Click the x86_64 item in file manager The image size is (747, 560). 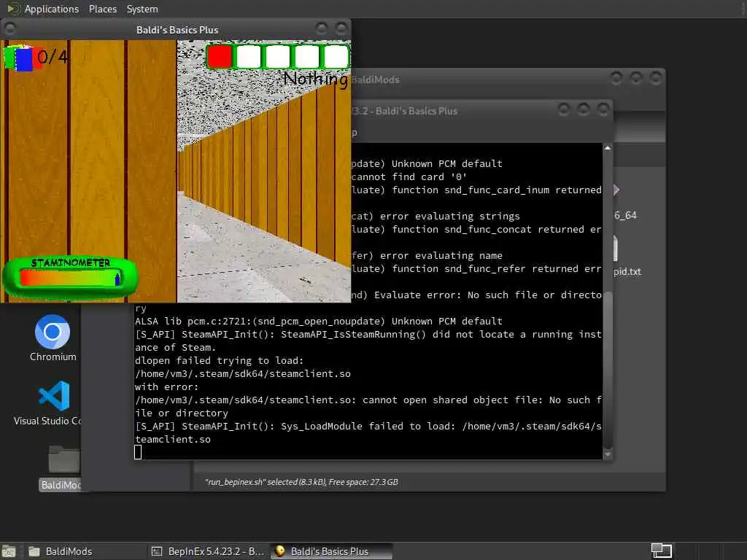(x=625, y=215)
